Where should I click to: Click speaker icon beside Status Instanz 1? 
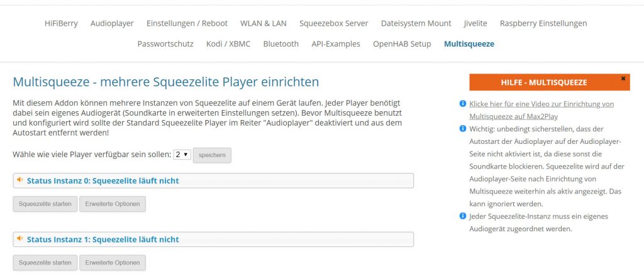pos(19,238)
